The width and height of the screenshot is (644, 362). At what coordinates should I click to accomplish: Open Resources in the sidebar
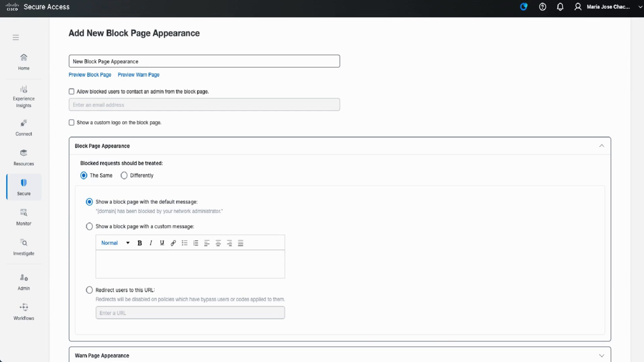click(23, 158)
